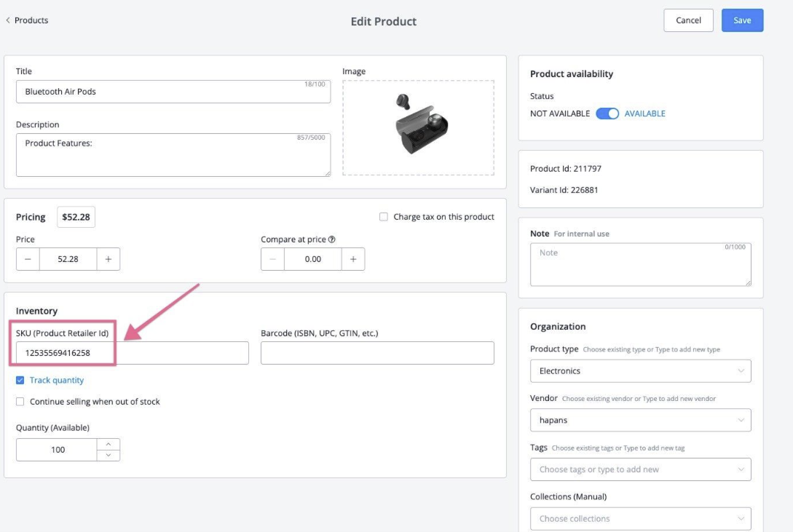This screenshot has width=793, height=532.
Task: Click the Compare at price help icon
Action: [x=332, y=239]
